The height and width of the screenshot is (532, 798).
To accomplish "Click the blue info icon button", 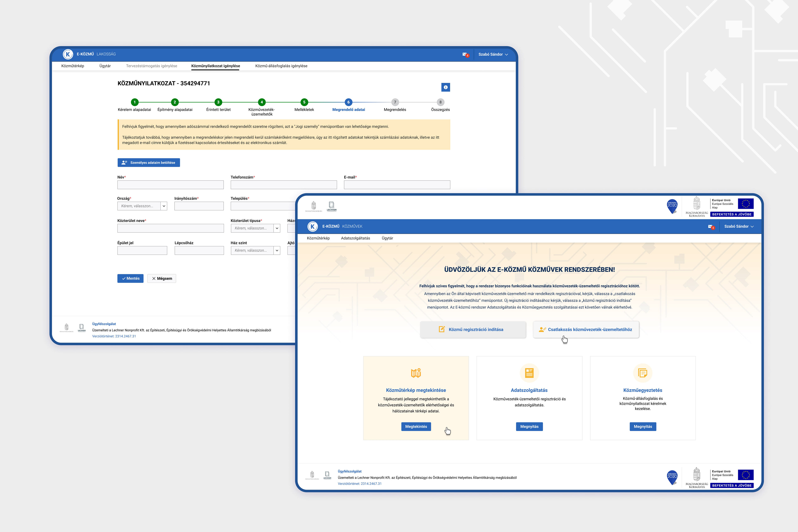I will pyautogui.click(x=445, y=87).
